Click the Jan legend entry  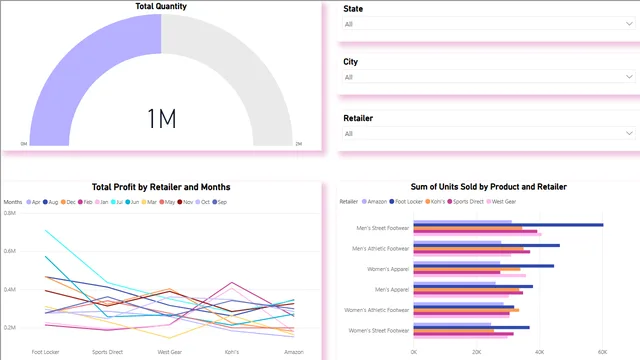click(102, 202)
